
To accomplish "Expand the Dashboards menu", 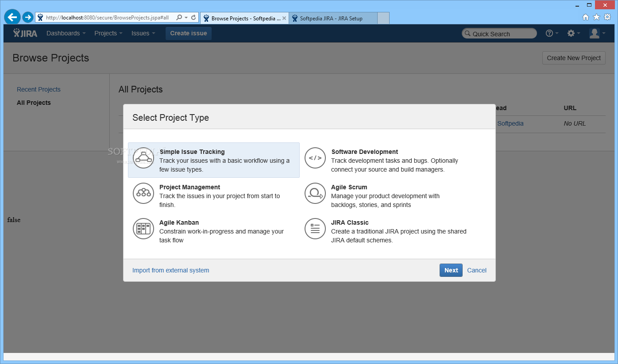I will point(66,33).
